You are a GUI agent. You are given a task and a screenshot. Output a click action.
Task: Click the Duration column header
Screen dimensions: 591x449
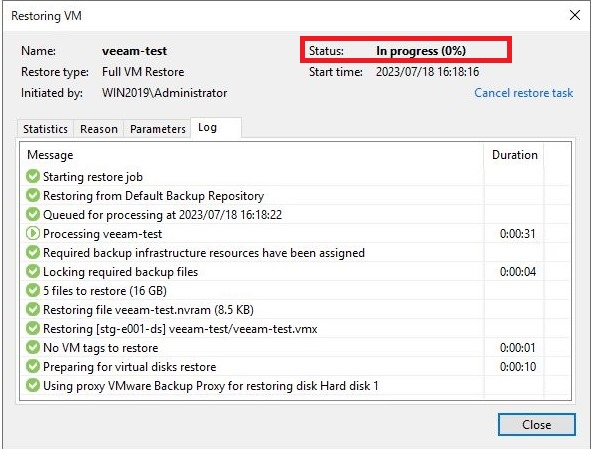click(x=514, y=155)
